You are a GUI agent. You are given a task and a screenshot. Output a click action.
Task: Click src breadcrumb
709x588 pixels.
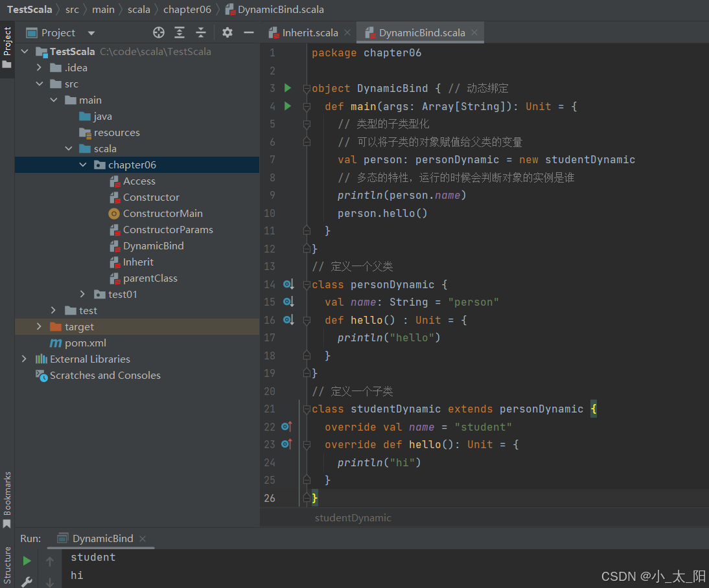[x=72, y=10]
